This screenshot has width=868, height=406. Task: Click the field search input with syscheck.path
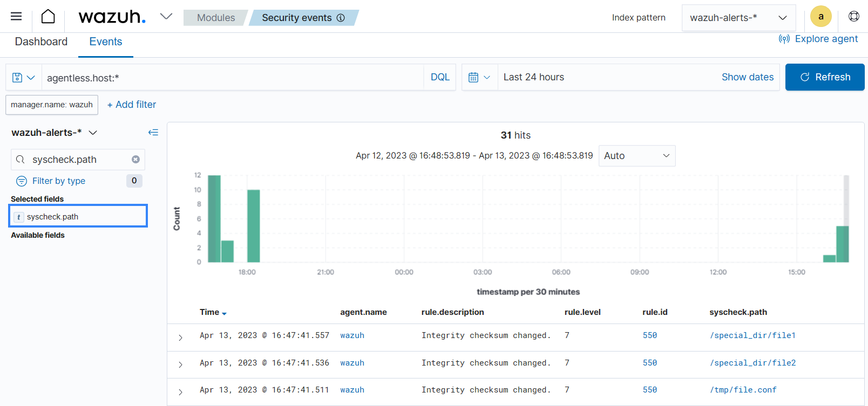click(78, 160)
